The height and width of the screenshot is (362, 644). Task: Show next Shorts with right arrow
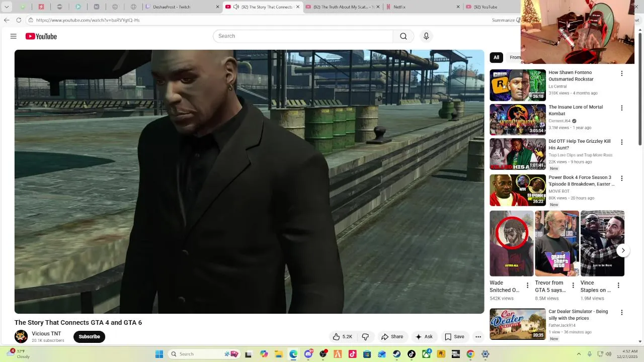pyautogui.click(x=623, y=250)
